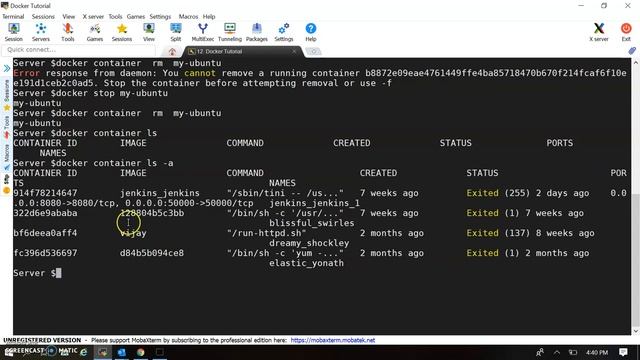
Task: Open the Session toolbar button
Action: point(14,32)
